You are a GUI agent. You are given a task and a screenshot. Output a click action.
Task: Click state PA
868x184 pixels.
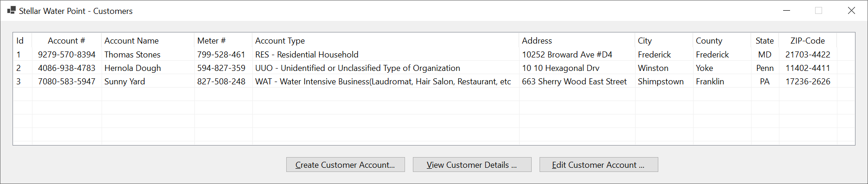(x=765, y=81)
